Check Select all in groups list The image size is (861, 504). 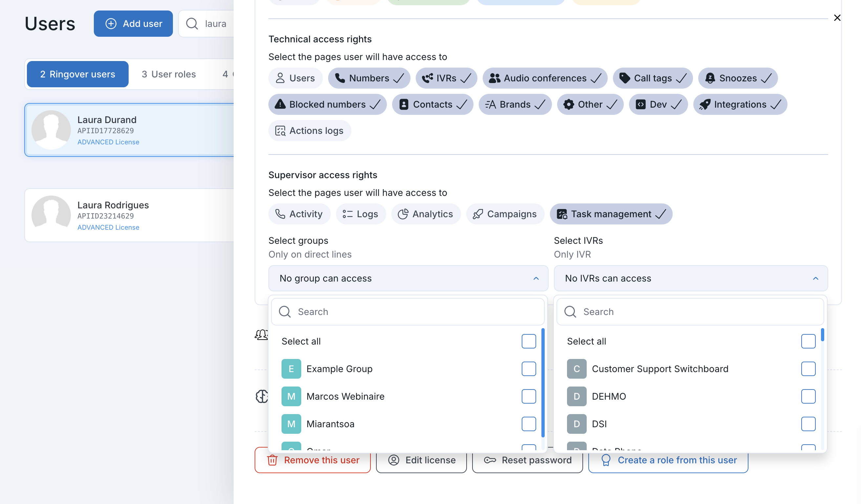pos(529,342)
